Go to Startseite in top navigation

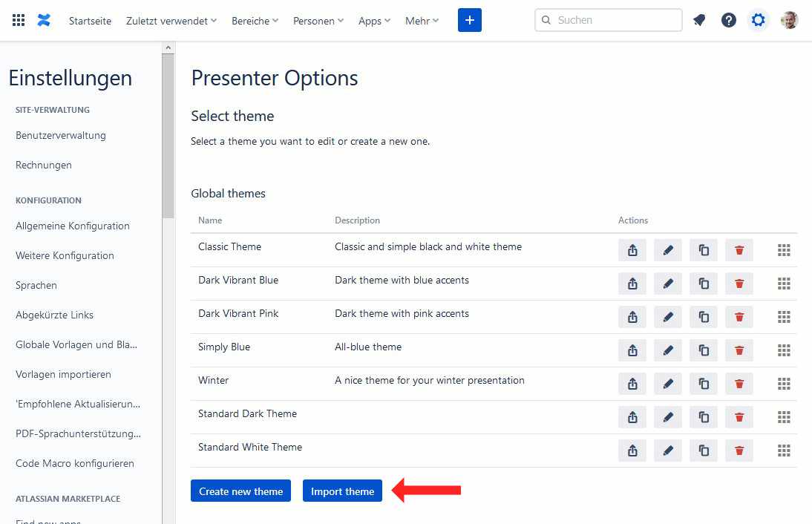point(90,21)
